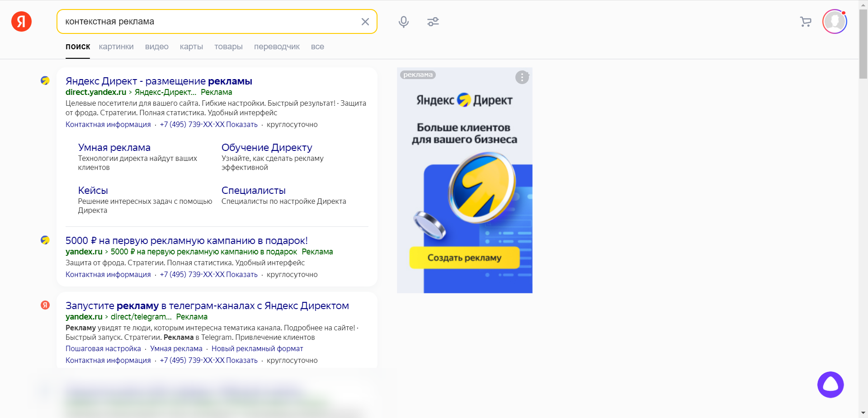Clear the search query with the X button

tap(365, 21)
